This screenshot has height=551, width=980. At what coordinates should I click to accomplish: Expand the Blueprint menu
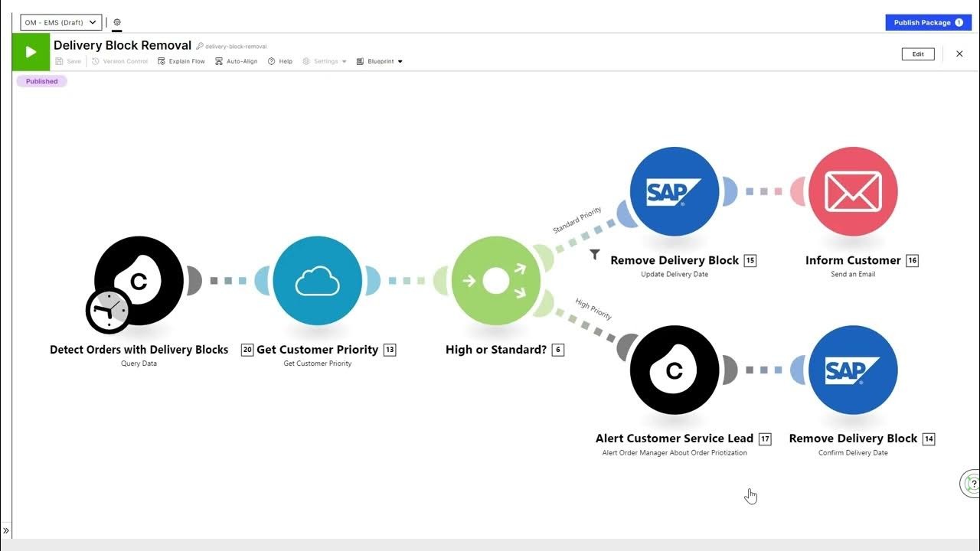pos(380,61)
